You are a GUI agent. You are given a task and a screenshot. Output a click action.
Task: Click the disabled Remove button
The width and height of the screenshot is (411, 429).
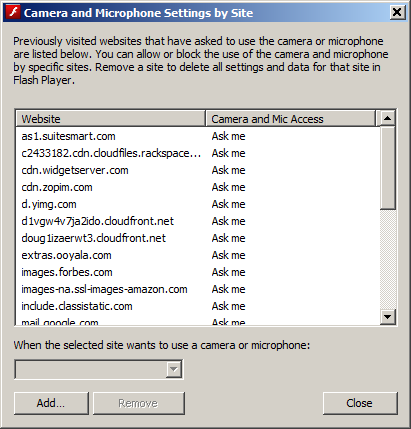139,403
